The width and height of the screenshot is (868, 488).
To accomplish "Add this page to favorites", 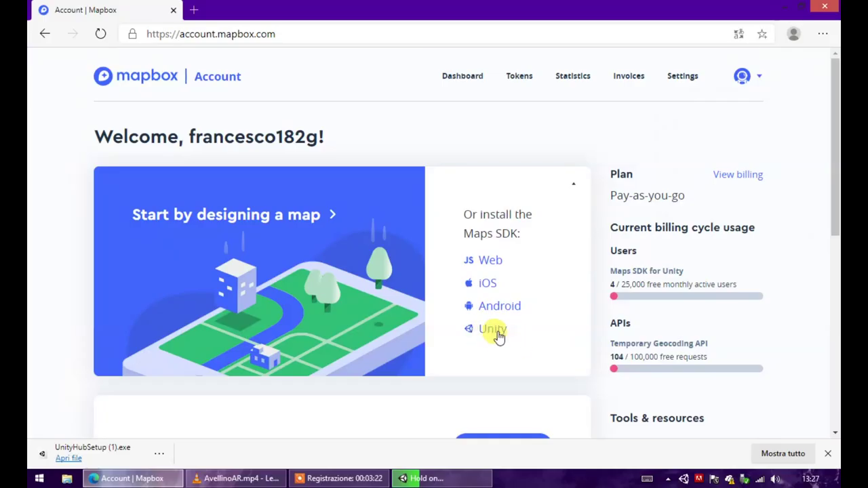I will pyautogui.click(x=762, y=34).
